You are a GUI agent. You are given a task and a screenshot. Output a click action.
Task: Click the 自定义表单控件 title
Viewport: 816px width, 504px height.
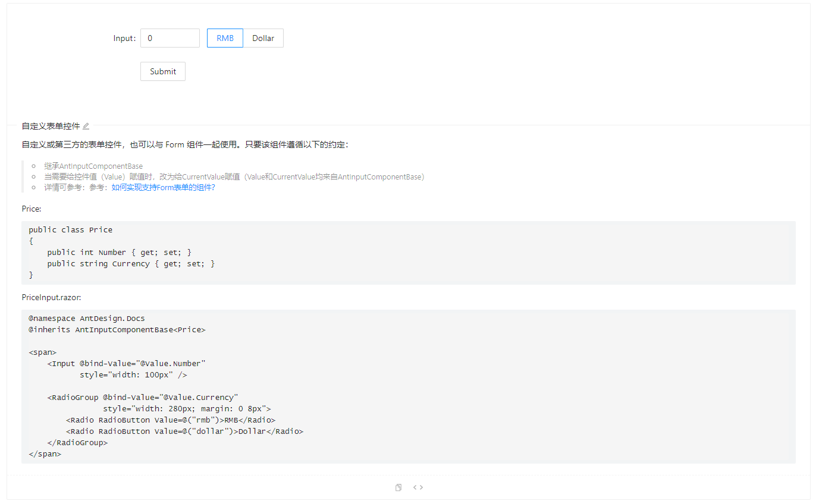coord(51,126)
